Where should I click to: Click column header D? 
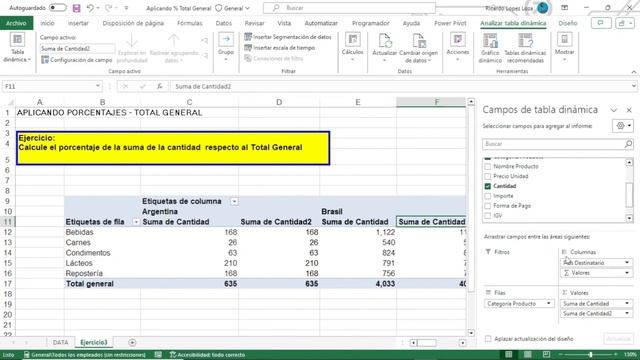[x=279, y=102]
